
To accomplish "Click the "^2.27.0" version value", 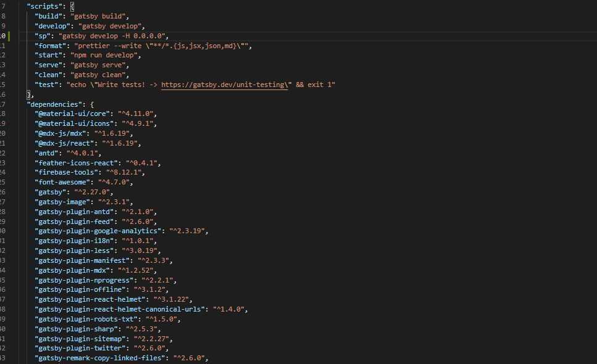I will coord(92,192).
